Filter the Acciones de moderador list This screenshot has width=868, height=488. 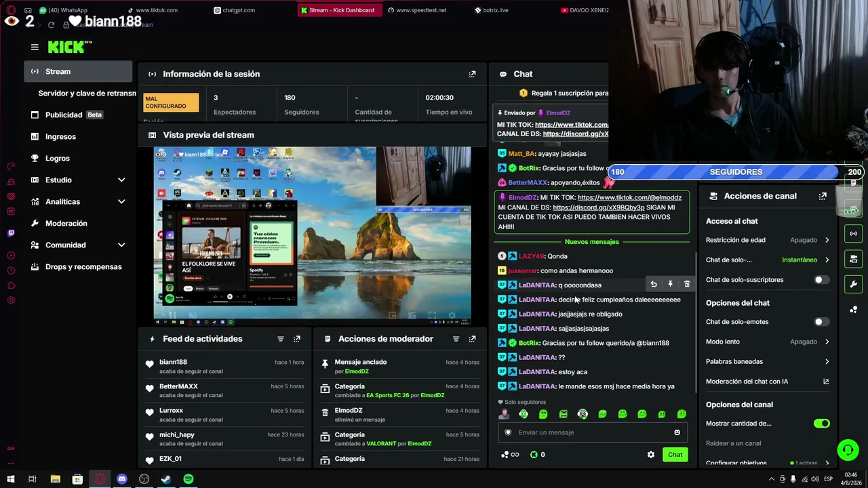point(456,339)
